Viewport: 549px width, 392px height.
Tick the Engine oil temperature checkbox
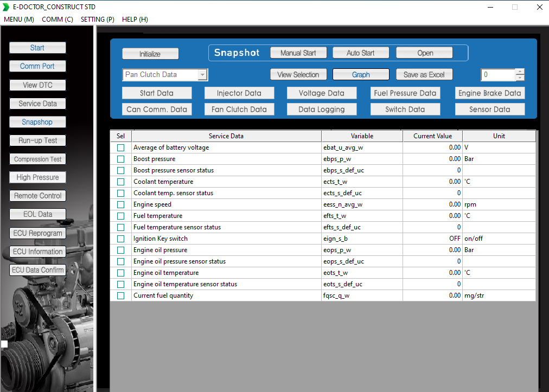click(121, 273)
